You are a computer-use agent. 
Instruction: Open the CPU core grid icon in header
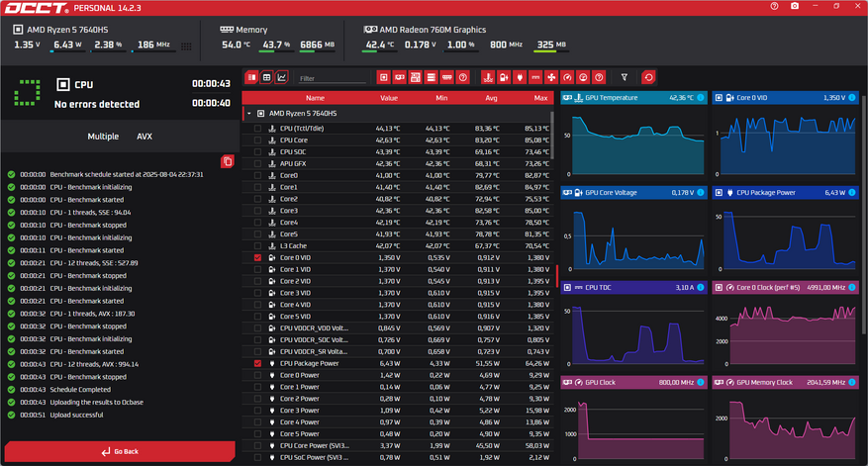coord(186,47)
